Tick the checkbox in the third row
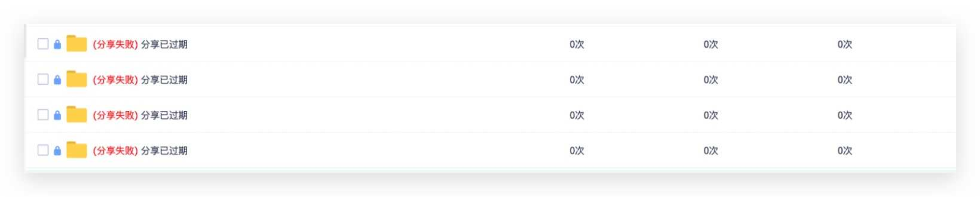The height and width of the screenshot is (197, 980). (43, 115)
